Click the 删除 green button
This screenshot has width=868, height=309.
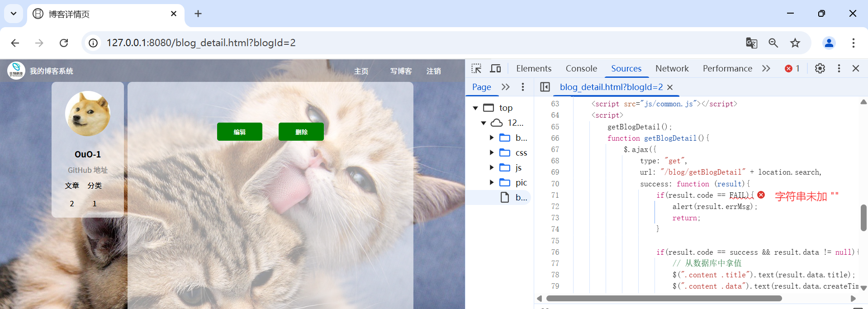click(301, 132)
